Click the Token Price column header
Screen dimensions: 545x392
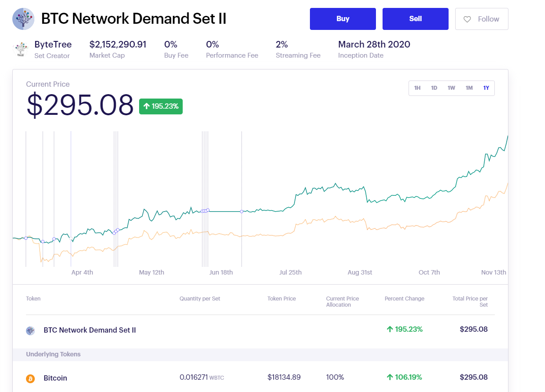(x=282, y=299)
